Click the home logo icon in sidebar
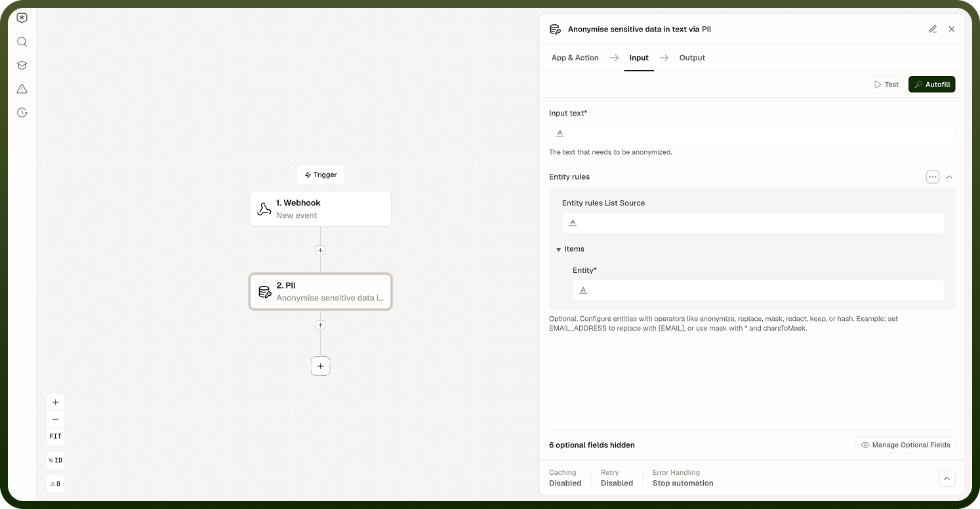This screenshot has height=509, width=980. pos(22,18)
